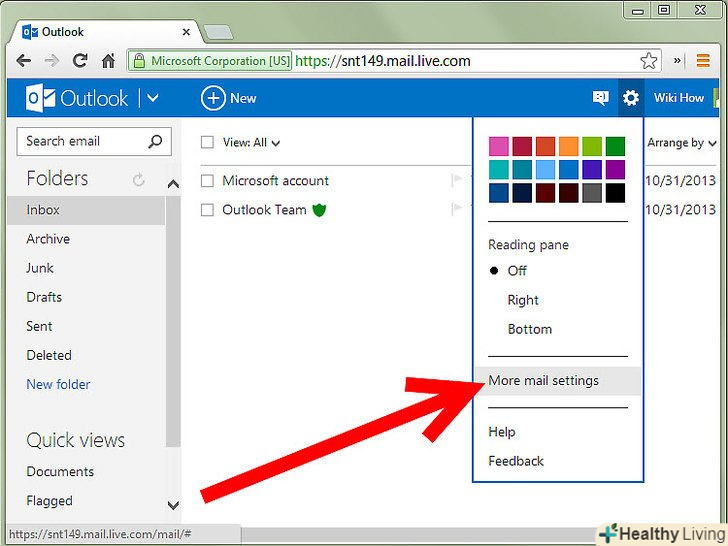Click the folder list scrollbar
The height and width of the screenshot is (546, 728).
coord(173,320)
